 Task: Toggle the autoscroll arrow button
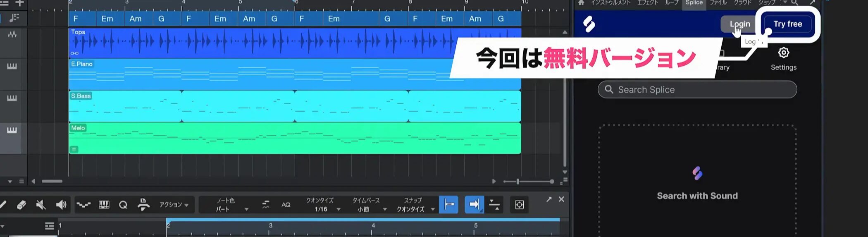point(474,205)
